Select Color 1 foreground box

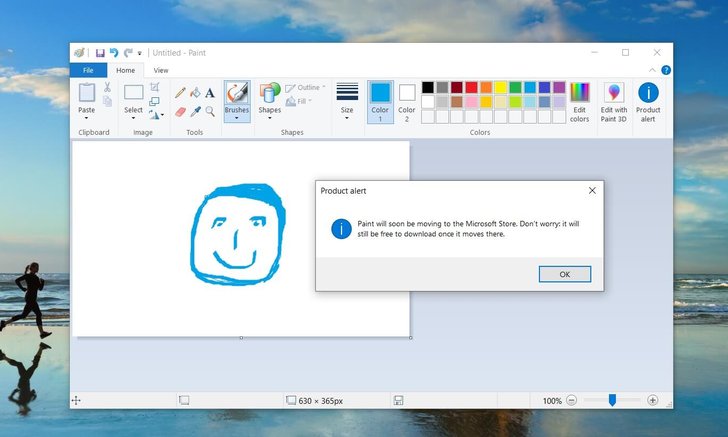pyautogui.click(x=380, y=102)
